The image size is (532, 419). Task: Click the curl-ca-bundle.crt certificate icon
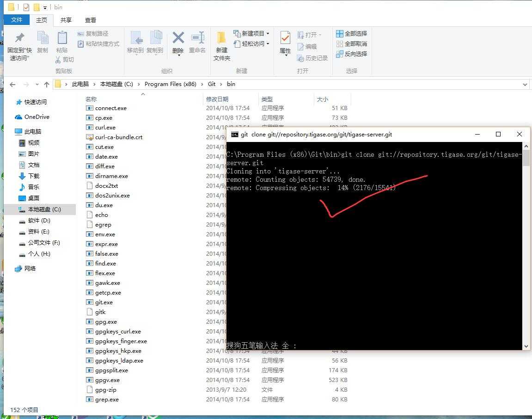coord(90,137)
